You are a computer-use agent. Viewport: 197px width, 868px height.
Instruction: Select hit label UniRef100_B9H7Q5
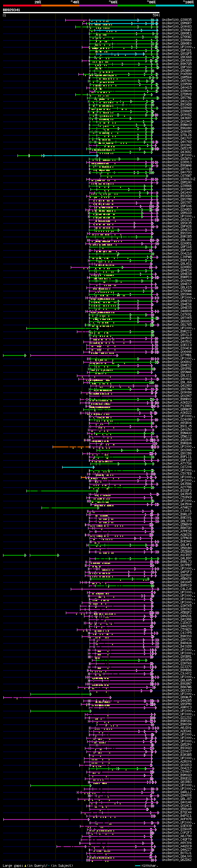click(177, 64)
